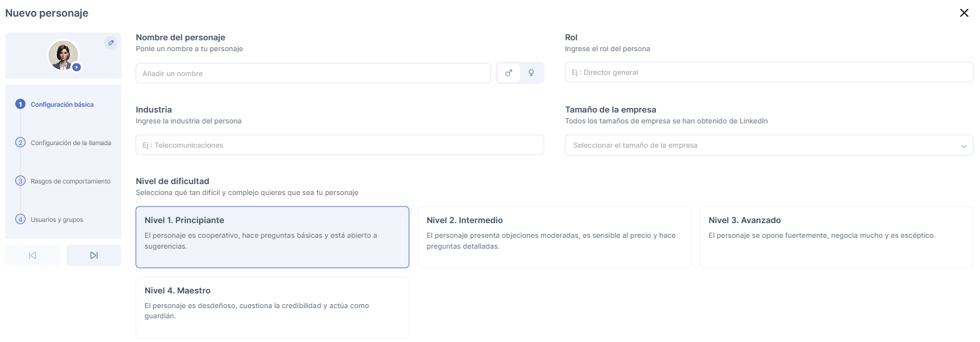Close the Nuevo personaje dialog
This screenshot has height=342, width=980.
[964, 13]
